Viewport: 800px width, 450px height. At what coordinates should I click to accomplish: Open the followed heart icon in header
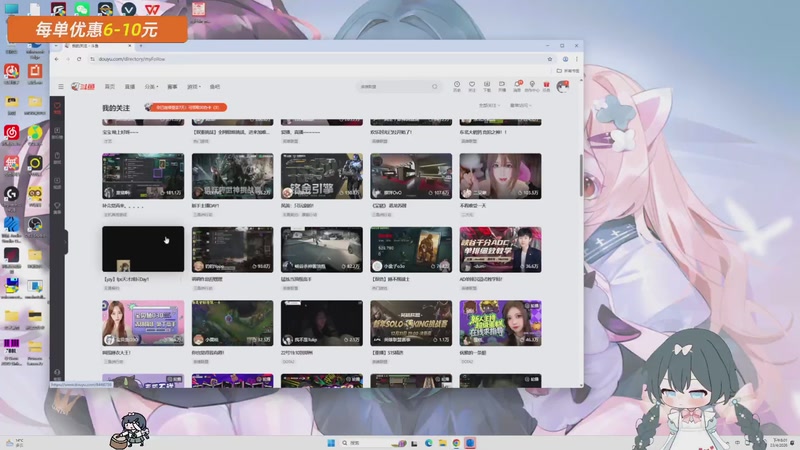(x=472, y=86)
